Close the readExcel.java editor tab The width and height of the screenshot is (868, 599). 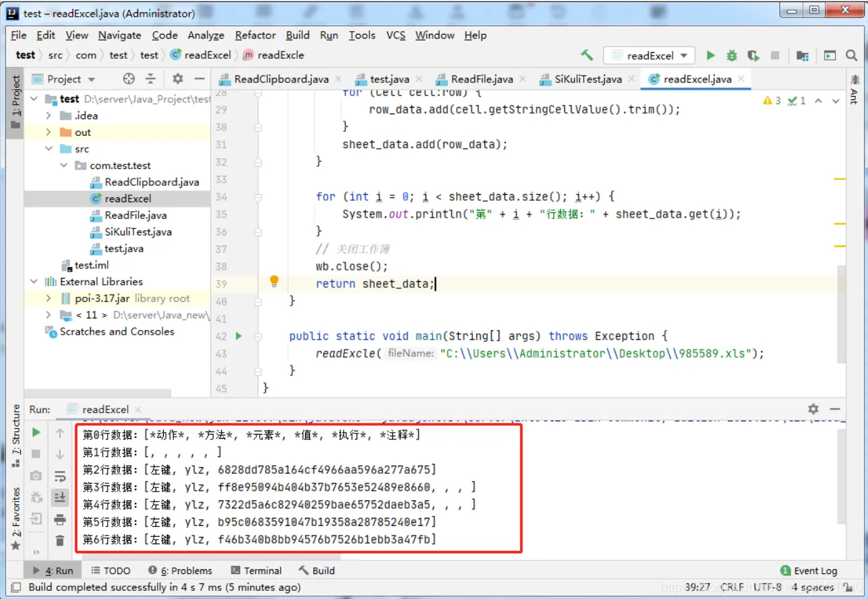click(x=741, y=79)
